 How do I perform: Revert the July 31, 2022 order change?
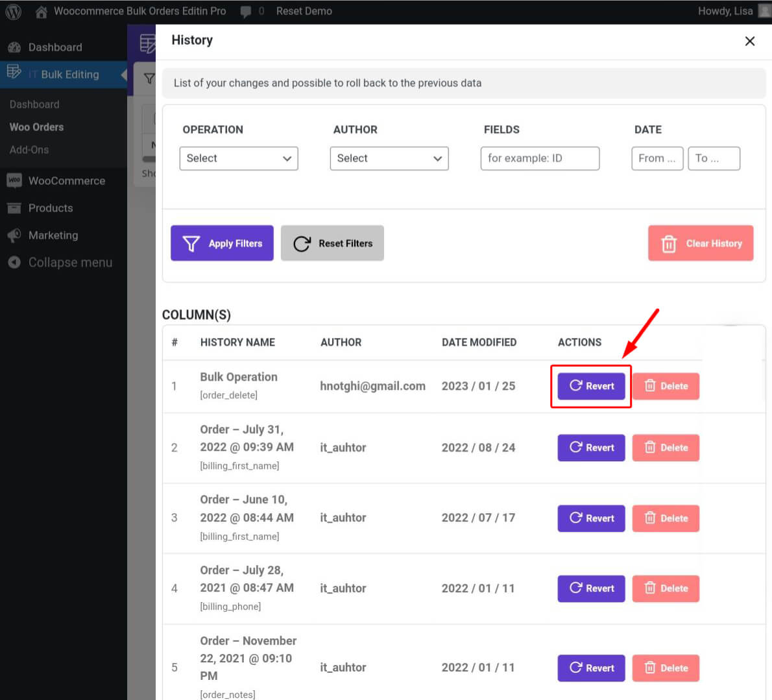pyautogui.click(x=591, y=448)
